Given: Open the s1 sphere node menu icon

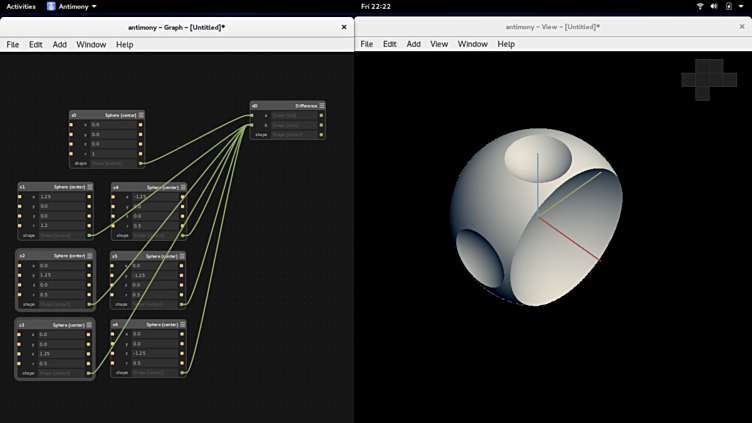Looking at the screenshot, I should pyautogui.click(x=90, y=187).
